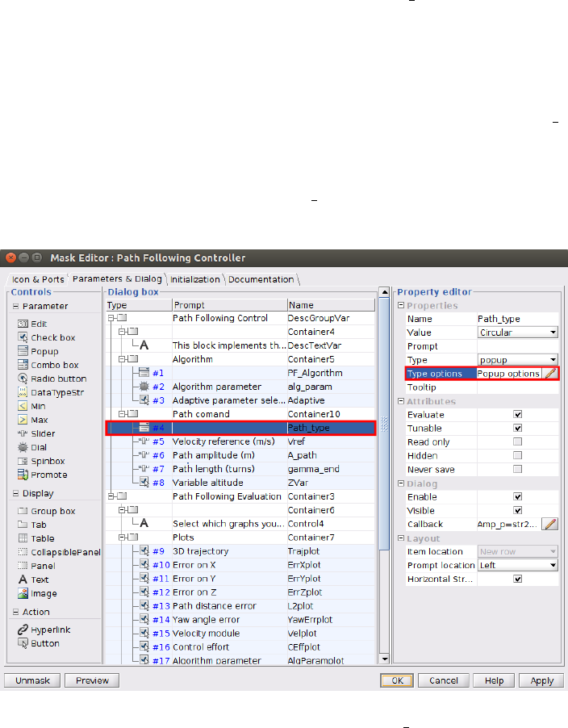This screenshot has width=568, height=728.
Task: Select the Vref velocity reference row
Action: 240,441
